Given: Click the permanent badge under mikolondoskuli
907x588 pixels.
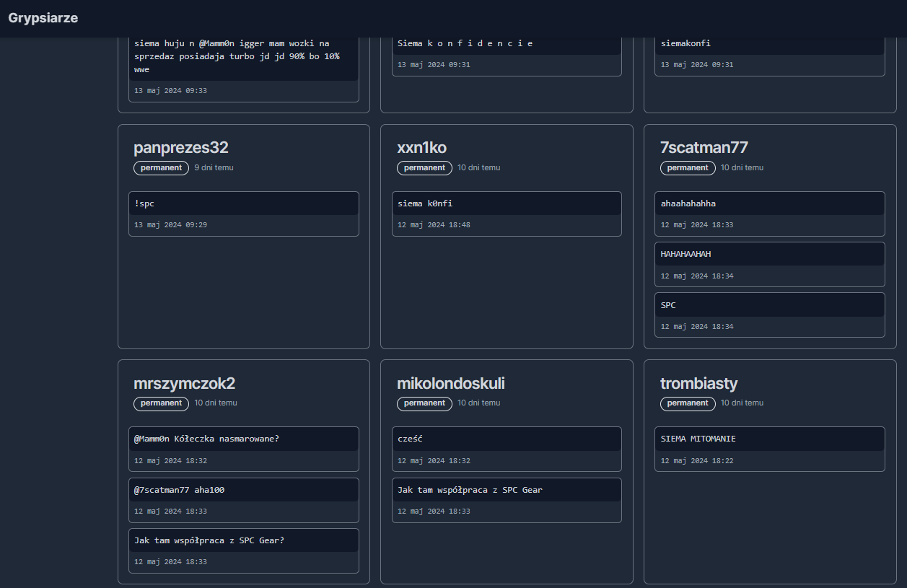Looking at the screenshot, I should point(424,403).
